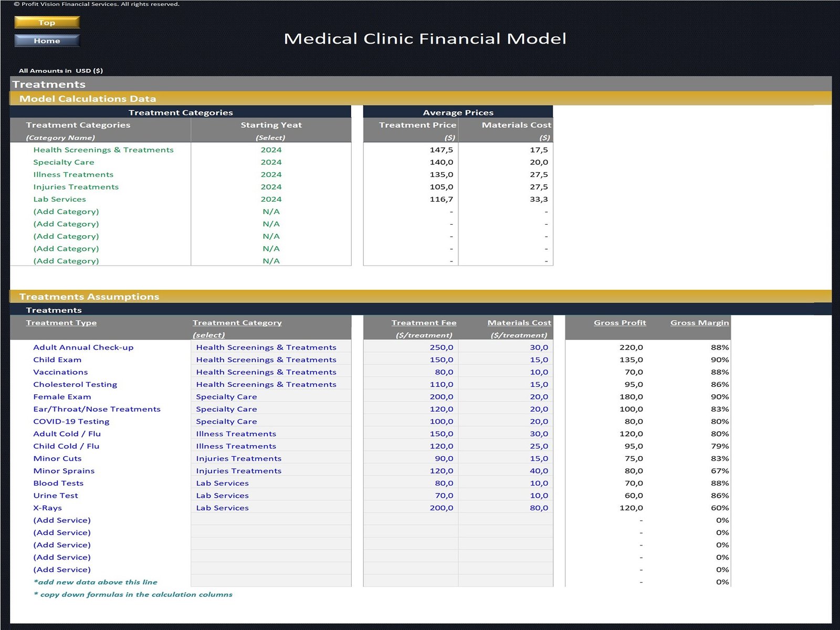Select the Specialty Care category name cell
This screenshot has height=630, width=840.
click(64, 162)
